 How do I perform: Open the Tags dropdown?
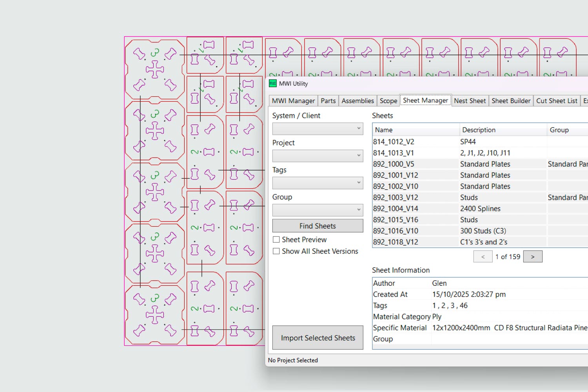click(318, 183)
